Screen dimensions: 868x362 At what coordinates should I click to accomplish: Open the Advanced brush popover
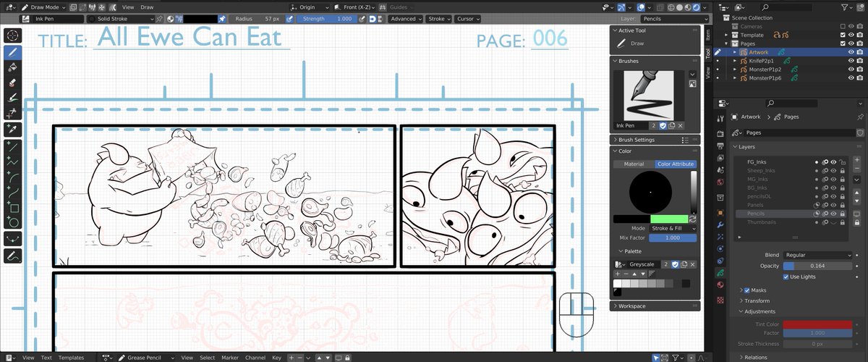pos(406,19)
